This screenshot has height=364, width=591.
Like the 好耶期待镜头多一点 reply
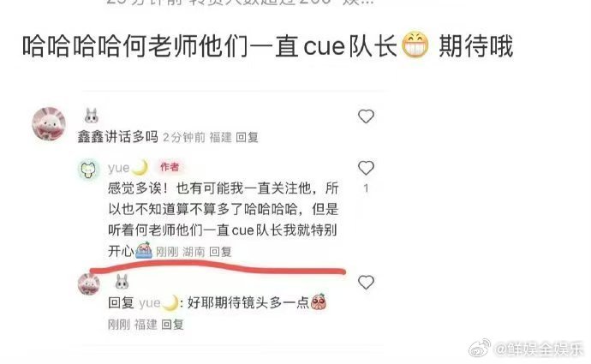(366, 283)
